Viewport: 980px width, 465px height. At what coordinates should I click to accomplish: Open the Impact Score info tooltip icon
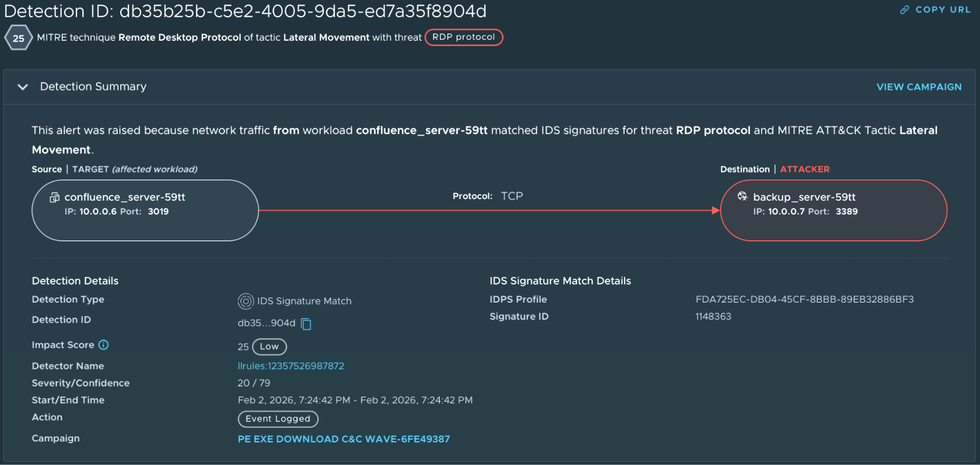pyautogui.click(x=103, y=345)
